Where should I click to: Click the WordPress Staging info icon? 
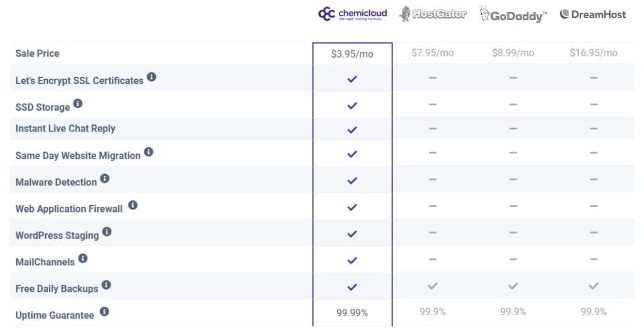tap(107, 232)
